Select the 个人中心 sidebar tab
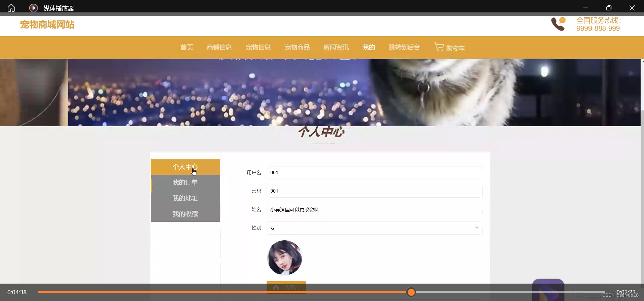 (x=185, y=167)
